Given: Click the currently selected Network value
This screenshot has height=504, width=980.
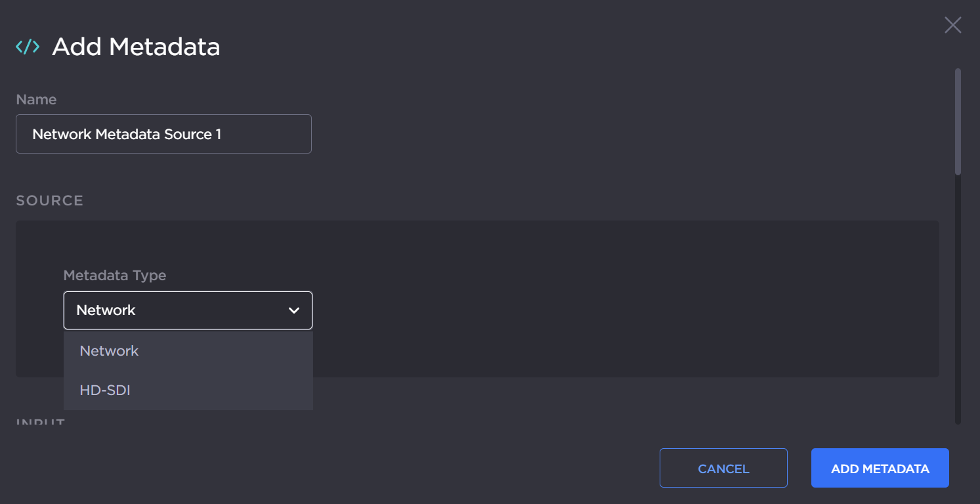Looking at the screenshot, I should tap(106, 310).
